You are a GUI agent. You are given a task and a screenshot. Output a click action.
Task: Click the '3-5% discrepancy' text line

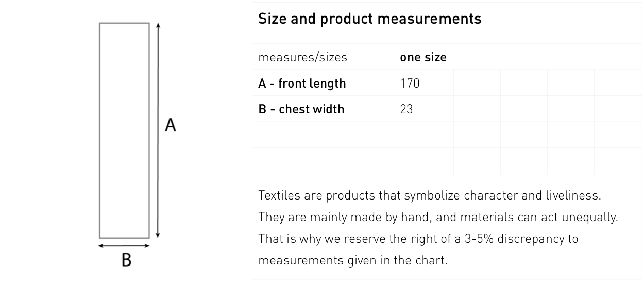(418, 239)
